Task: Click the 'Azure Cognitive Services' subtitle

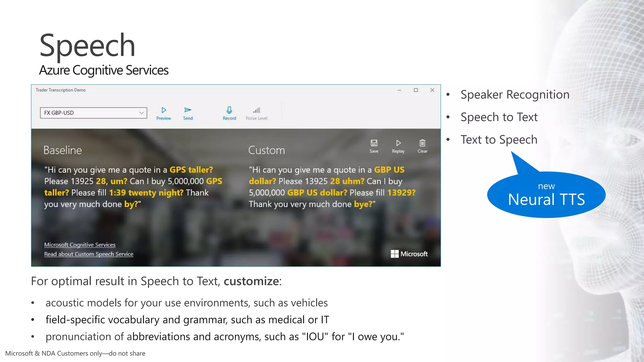Action: (x=104, y=70)
